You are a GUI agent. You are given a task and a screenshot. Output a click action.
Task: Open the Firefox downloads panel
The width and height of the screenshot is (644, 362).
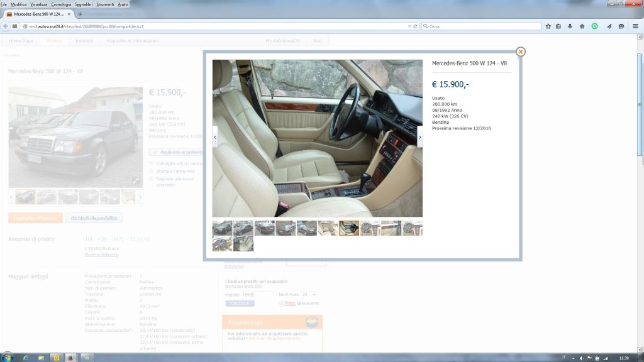tap(570, 26)
